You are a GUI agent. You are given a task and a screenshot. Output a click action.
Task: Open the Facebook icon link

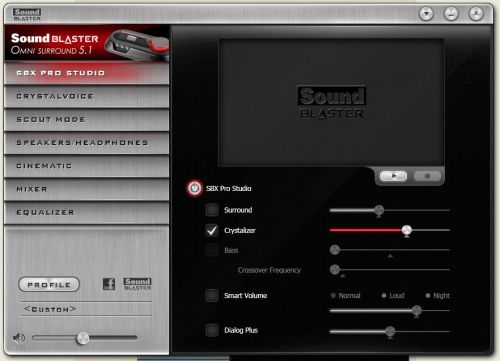click(109, 284)
